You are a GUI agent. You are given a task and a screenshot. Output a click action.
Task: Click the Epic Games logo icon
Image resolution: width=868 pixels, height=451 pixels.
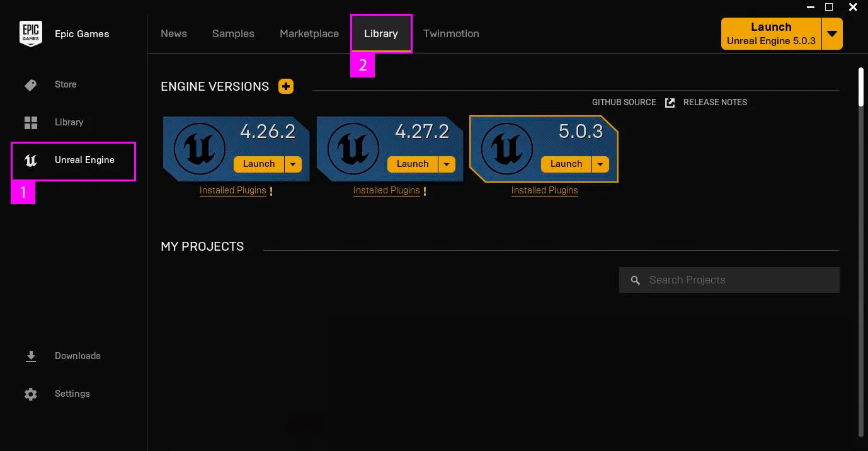coord(31,33)
